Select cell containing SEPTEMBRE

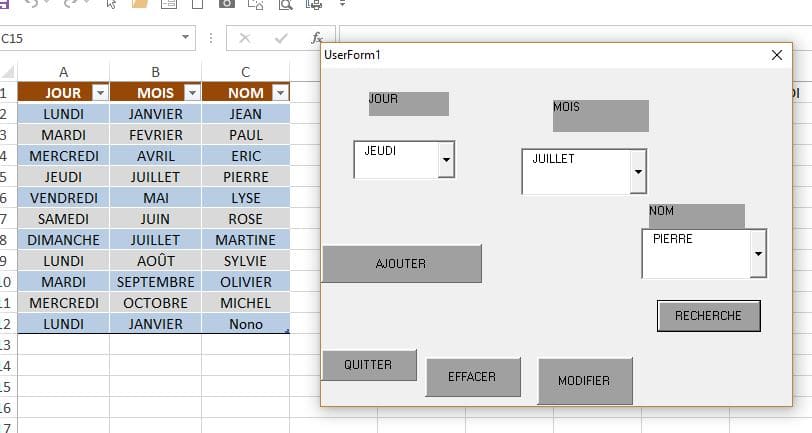click(155, 282)
